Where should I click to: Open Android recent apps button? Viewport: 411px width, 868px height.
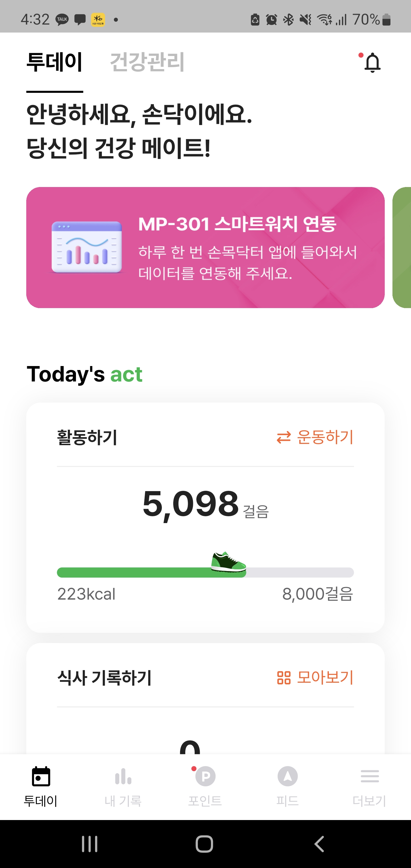(90, 844)
